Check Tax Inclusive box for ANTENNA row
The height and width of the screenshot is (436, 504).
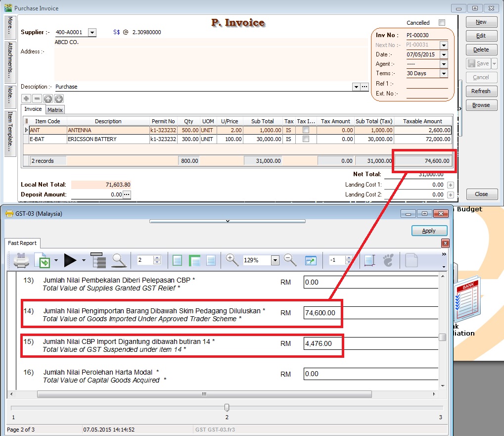tap(306, 130)
